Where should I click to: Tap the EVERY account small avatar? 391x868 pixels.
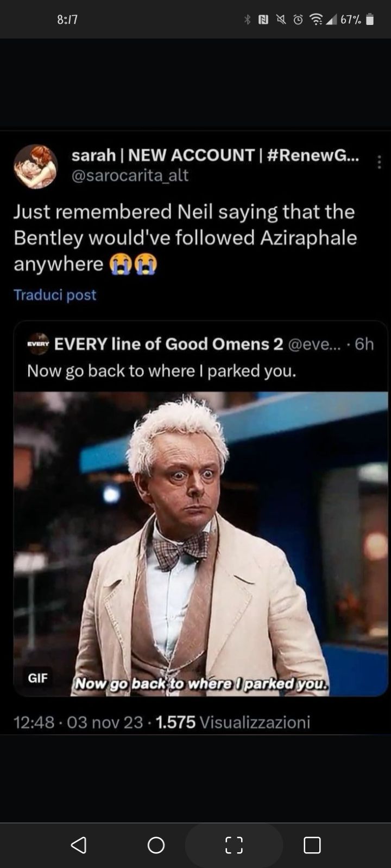point(38,344)
